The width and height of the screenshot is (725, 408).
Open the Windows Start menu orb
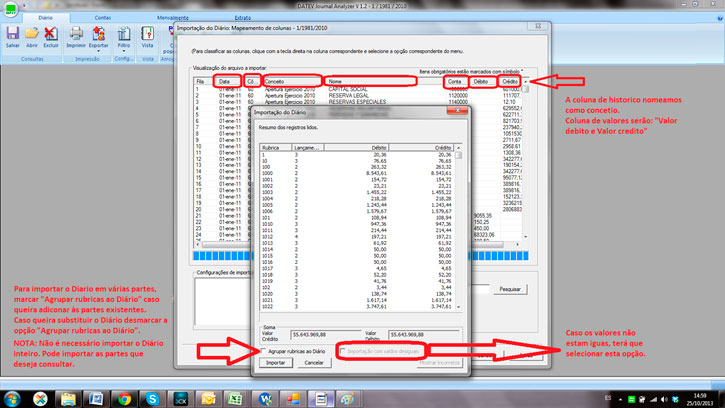(12, 399)
